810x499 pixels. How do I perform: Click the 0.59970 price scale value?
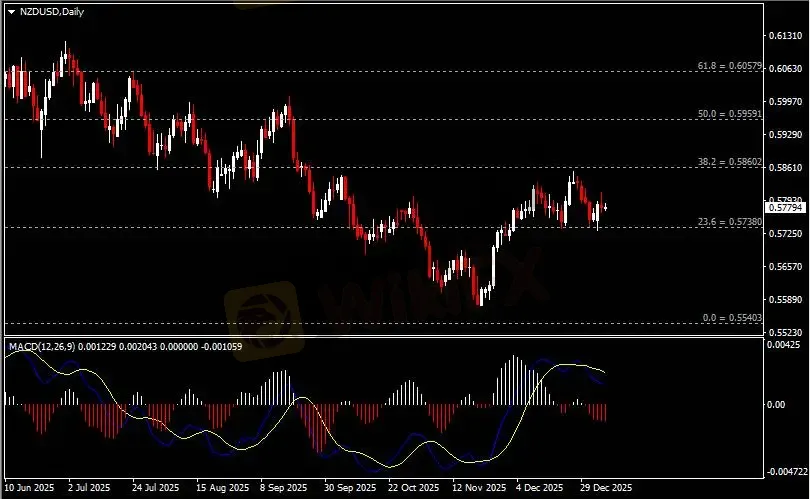point(786,102)
